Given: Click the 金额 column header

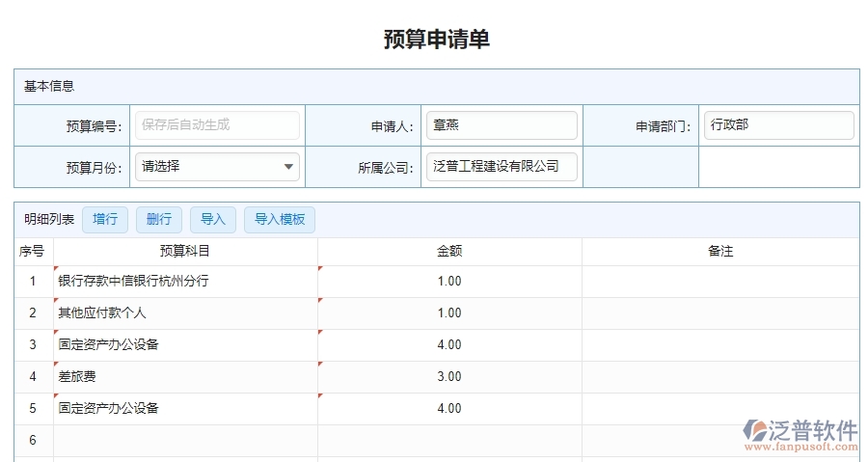Looking at the screenshot, I should [449, 252].
